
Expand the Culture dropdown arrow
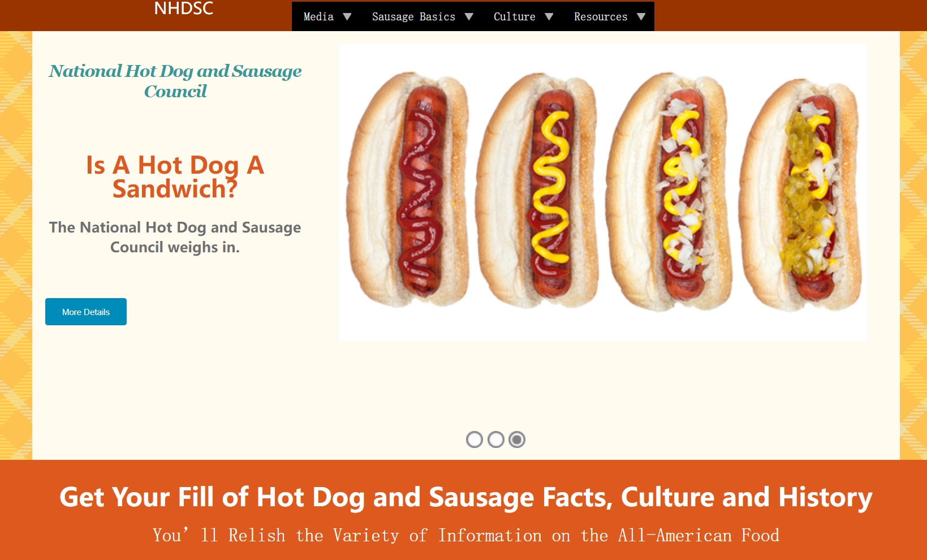549,17
